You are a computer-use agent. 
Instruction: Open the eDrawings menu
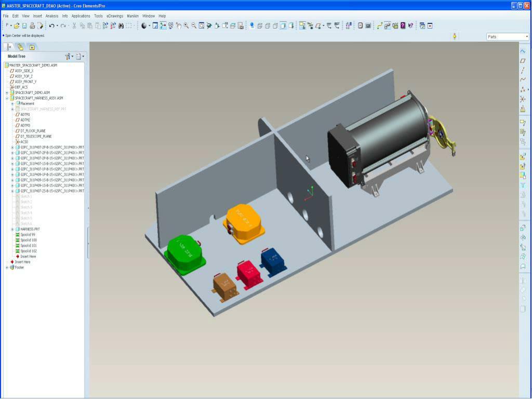[115, 16]
